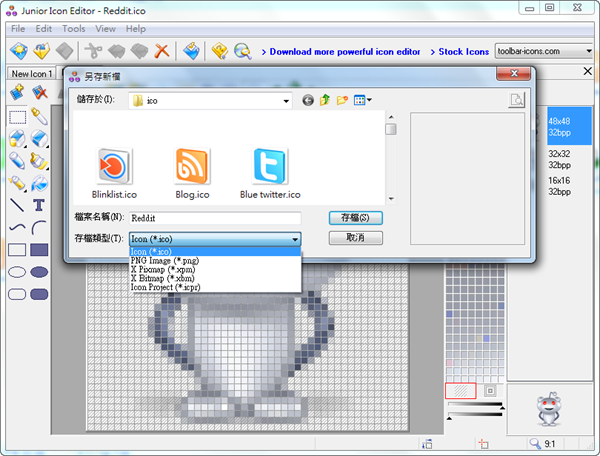Click the new image format star icon

point(17,92)
